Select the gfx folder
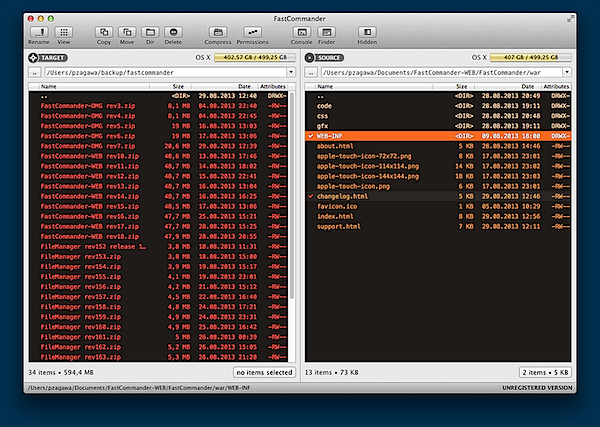The width and height of the screenshot is (600, 427). click(438, 126)
